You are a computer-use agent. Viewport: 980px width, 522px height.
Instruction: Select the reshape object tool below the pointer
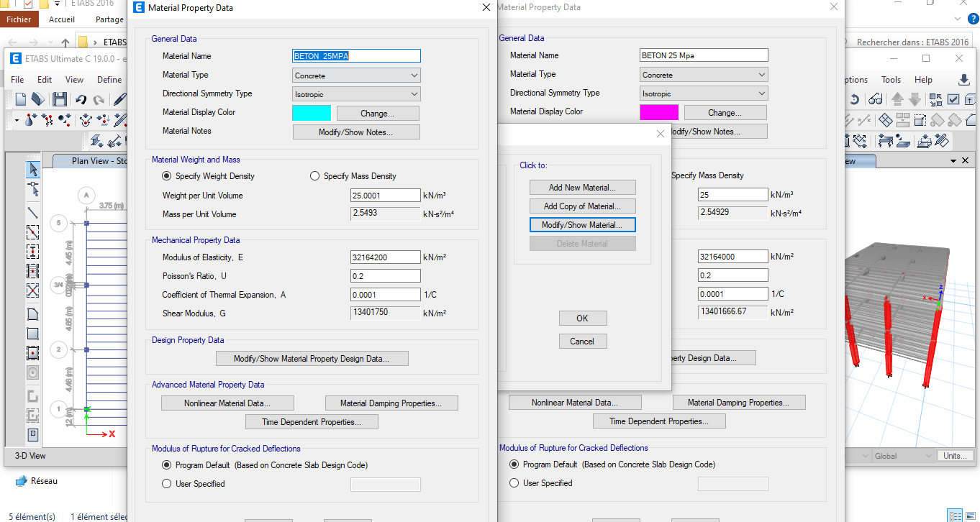[33, 190]
